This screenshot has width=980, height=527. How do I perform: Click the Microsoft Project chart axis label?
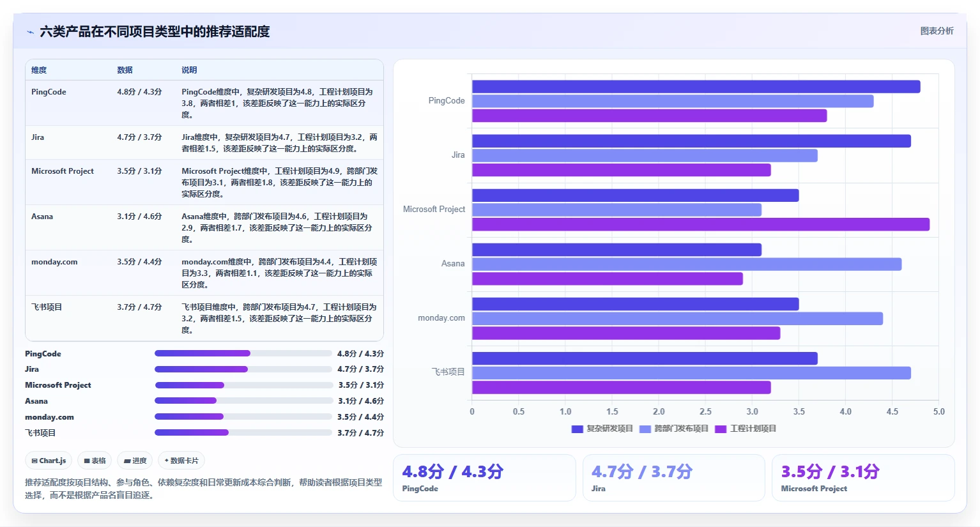pos(434,210)
